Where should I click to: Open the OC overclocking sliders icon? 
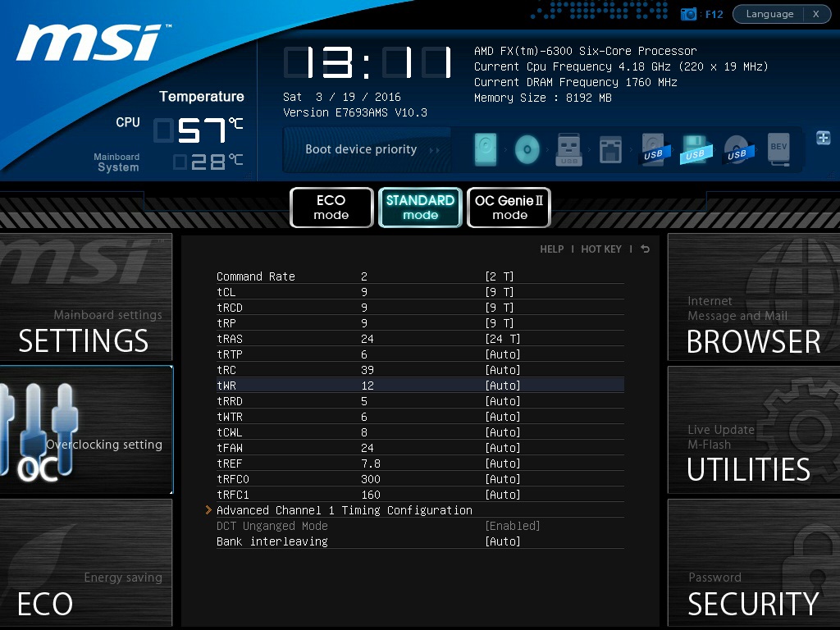click(x=39, y=430)
